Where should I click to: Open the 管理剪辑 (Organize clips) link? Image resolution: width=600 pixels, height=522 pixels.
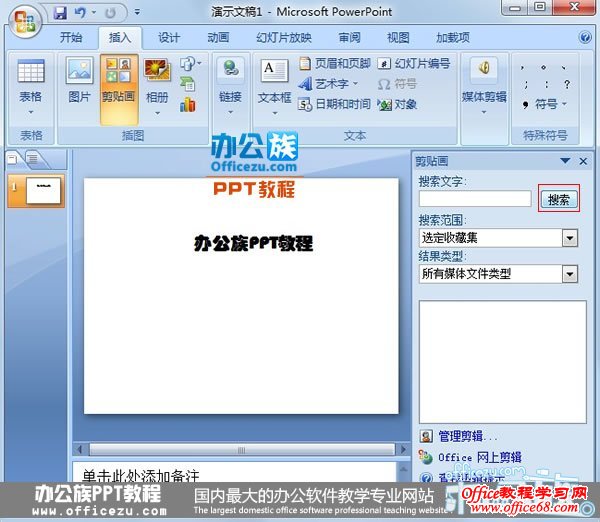pyautogui.click(x=459, y=436)
